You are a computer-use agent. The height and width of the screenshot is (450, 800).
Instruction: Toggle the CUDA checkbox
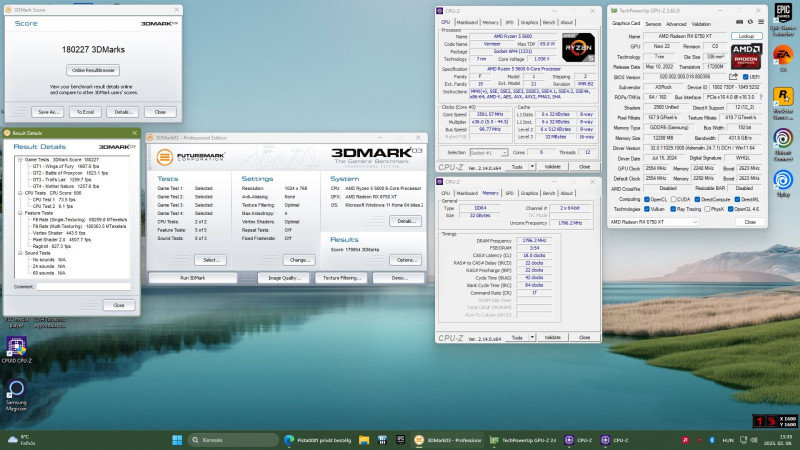[673, 199]
